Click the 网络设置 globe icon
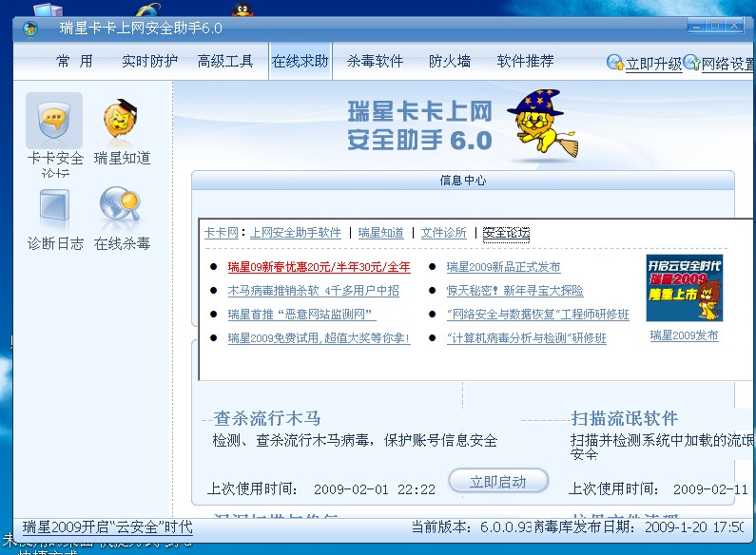This screenshot has width=756, height=555. pos(692,62)
